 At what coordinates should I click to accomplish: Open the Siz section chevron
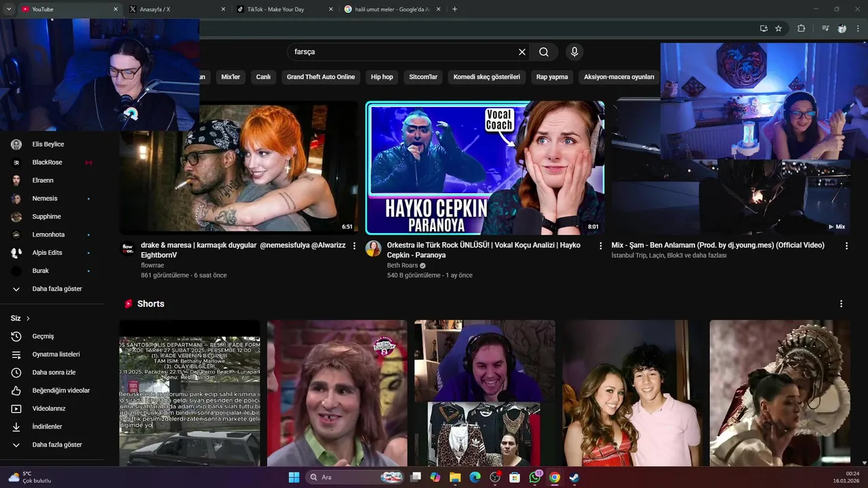28,319
